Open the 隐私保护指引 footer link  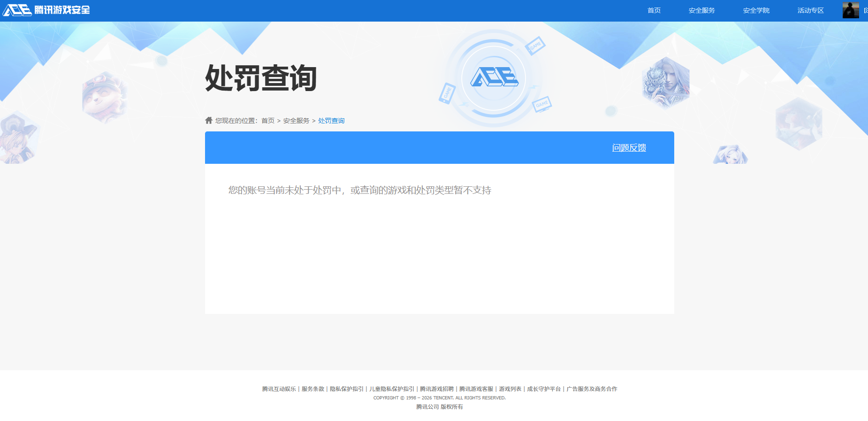(347, 389)
